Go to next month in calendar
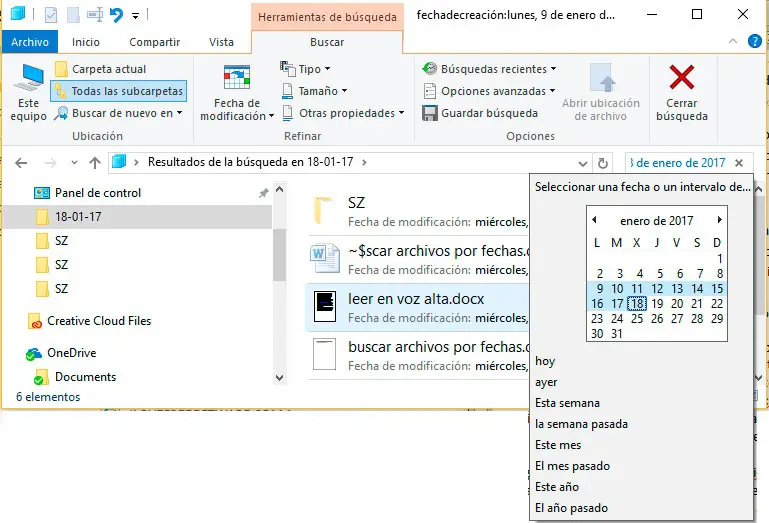 coord(719,220)
